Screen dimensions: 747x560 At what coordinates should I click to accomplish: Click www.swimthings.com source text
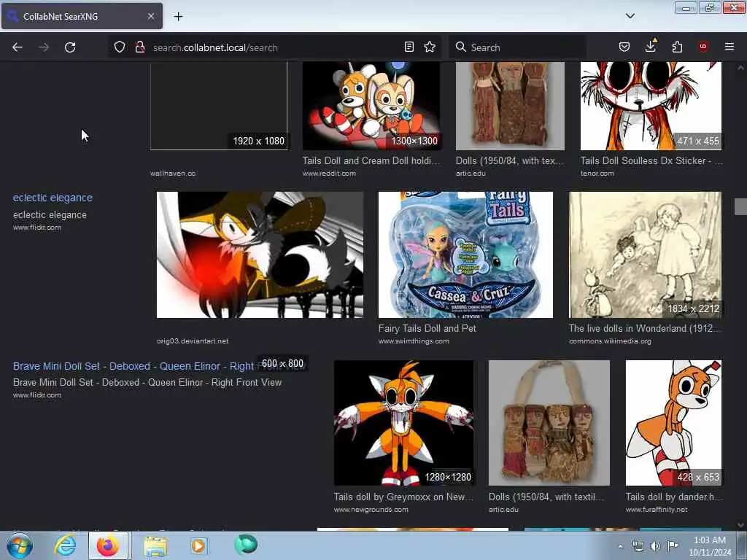pyautogui.click(x=414, y=341)
